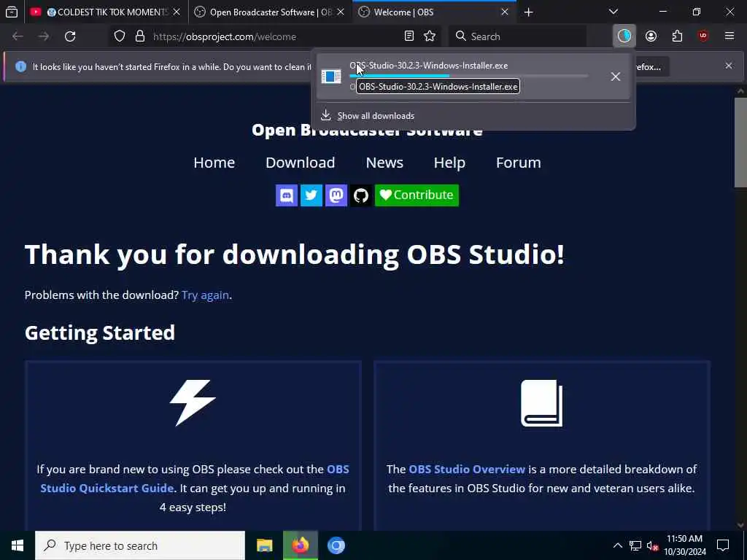This screenshot has width=747, height=560.
Task: Click the Try again download link
Action: pos(205,295)
